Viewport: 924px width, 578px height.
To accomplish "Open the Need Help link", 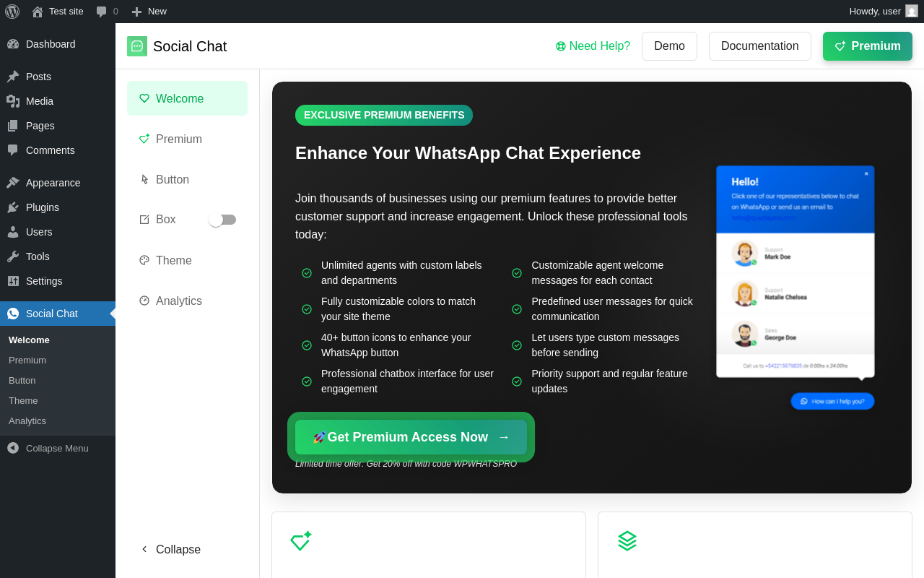I will click(593, 46).
